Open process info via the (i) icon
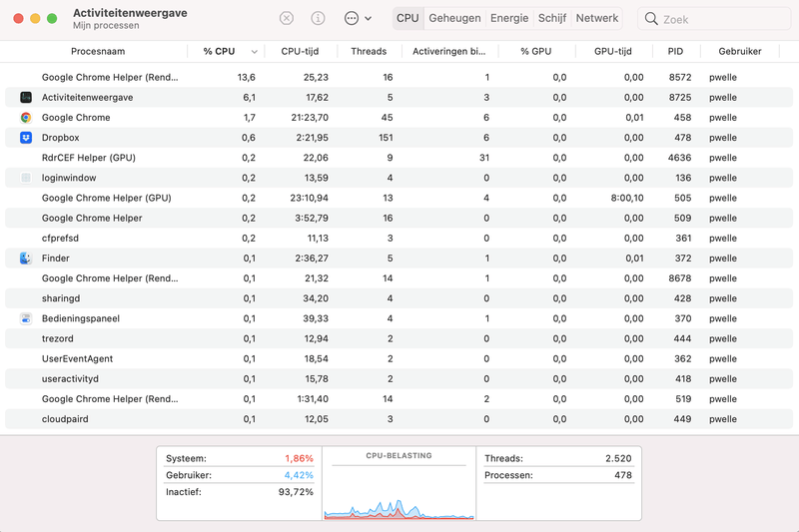The width and height of the screenshot is (799, 532). click(318, 18)
